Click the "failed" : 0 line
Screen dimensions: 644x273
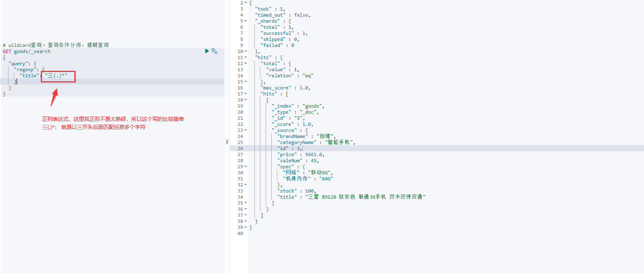click(277, 45)
